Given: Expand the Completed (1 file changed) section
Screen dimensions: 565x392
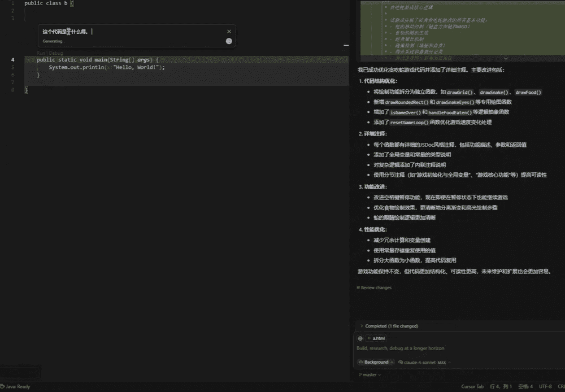Looking at the screenshot, I should (362, 326).
